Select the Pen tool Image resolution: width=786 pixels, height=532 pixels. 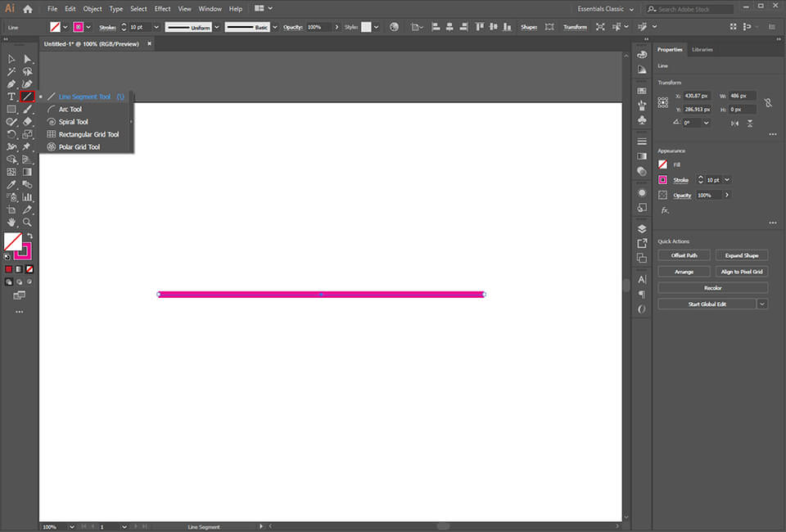pos(11,84)
